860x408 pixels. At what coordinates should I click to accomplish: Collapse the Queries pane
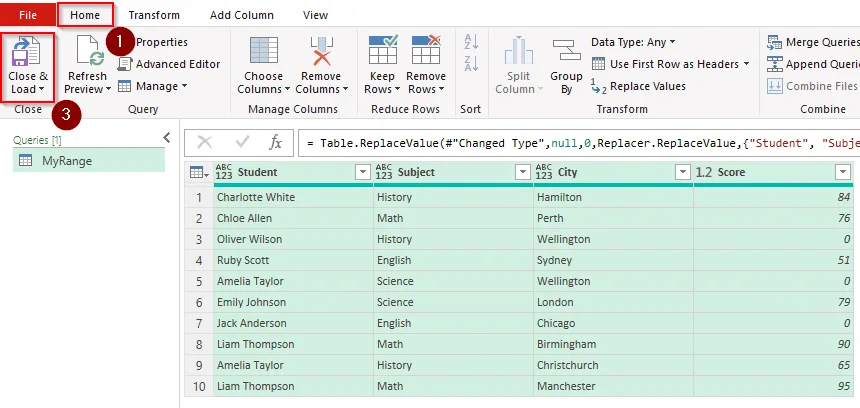pyautogui.click(x=167, y=138)
